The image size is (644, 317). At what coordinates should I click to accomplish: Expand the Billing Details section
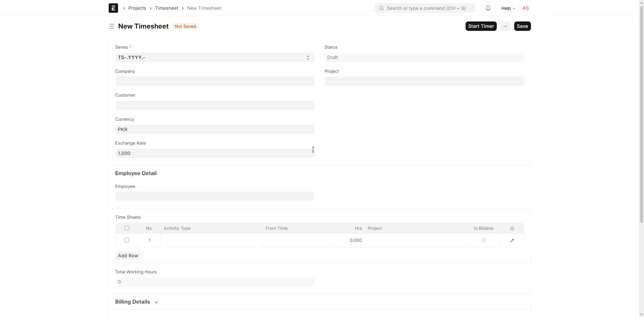tap(137, 302)
